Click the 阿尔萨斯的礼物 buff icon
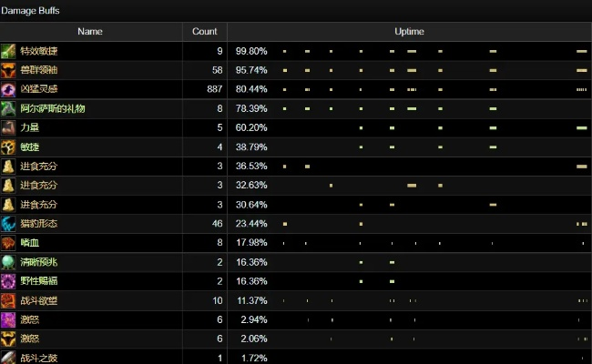The width and height of the screenshot is (592, 364). coord(8,108)
